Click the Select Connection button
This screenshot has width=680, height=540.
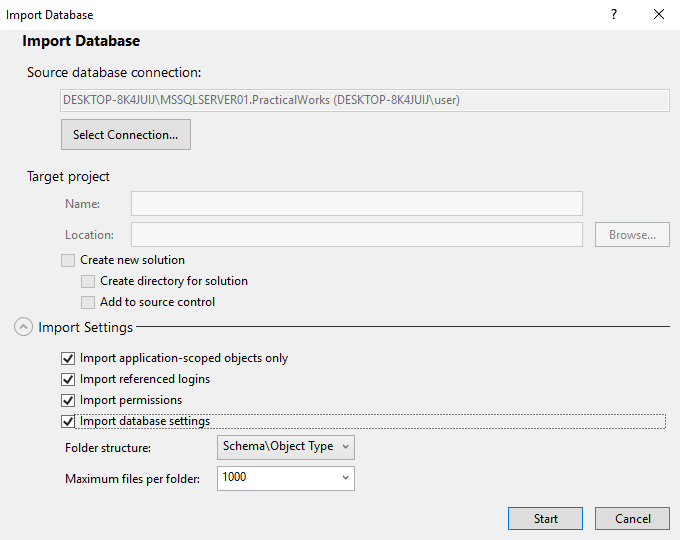126,135
